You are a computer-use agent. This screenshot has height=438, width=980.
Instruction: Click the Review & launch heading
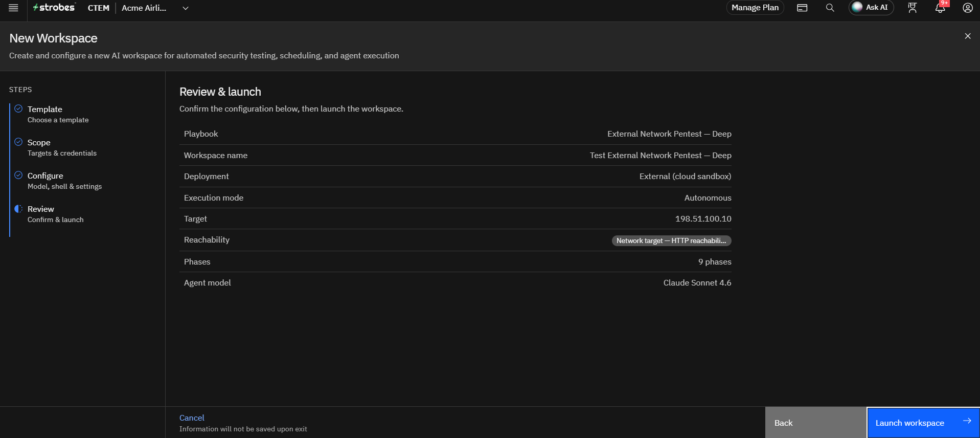pos(220,92)
